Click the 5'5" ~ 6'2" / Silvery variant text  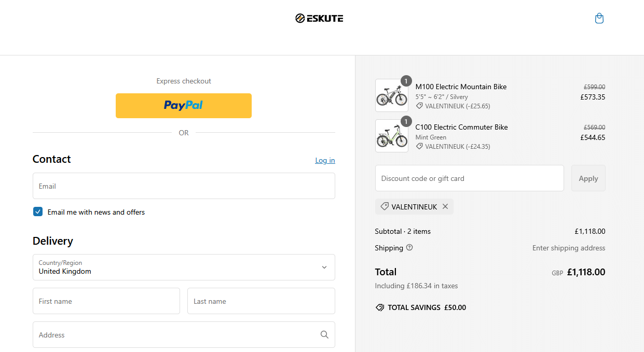point(442,97)
